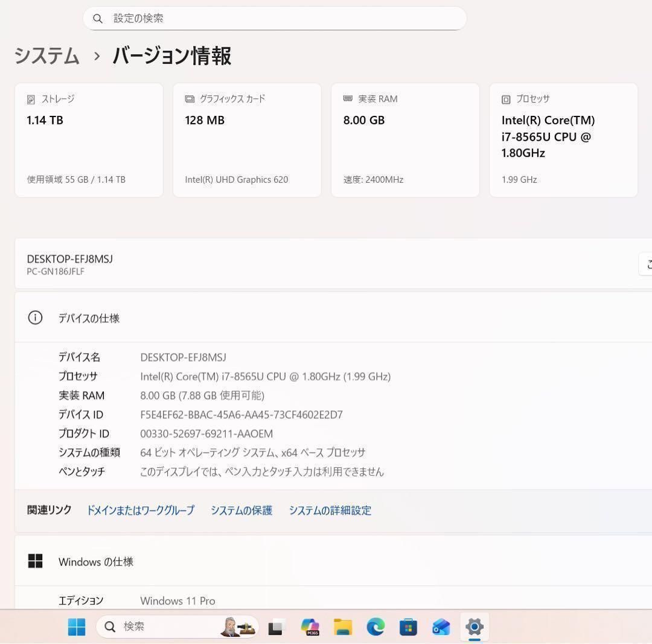
Task: Click the Settings gear on the taskbar
Action: tap(475, 627)
